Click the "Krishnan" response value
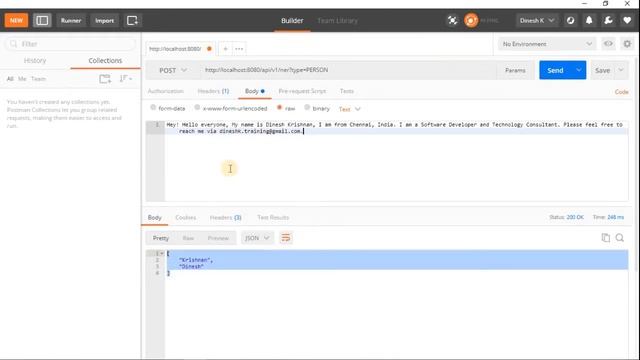 [x=195, y=260]
